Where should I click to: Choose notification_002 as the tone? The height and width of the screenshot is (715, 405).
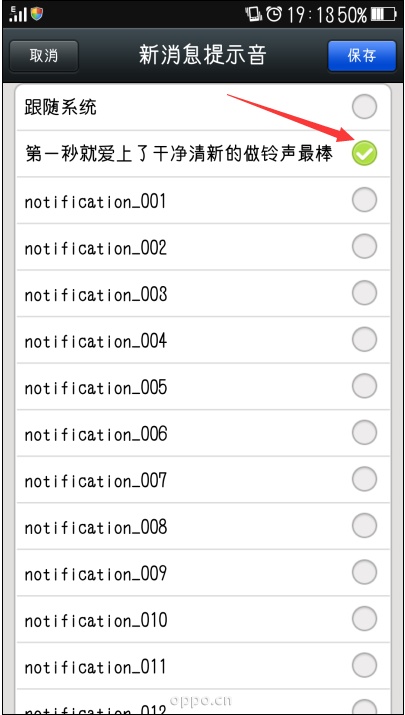(x=364, y=247)
